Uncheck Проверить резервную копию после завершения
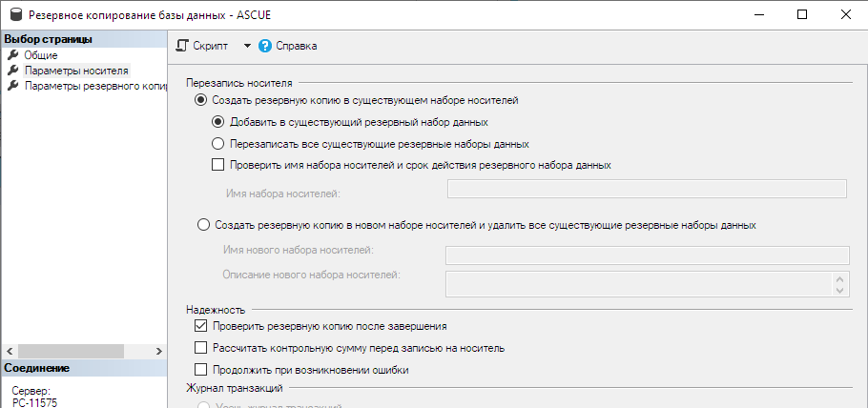868x408 pixels. pyautogui.click(x=201, y=326)
